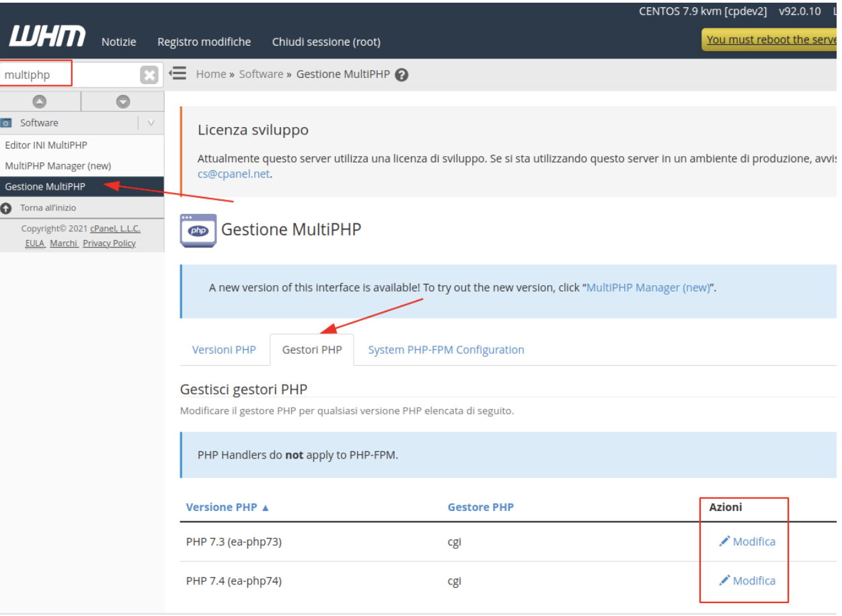Open the Privacy Policy link
This screenshot has width=842, height=616.
point(109,243)
